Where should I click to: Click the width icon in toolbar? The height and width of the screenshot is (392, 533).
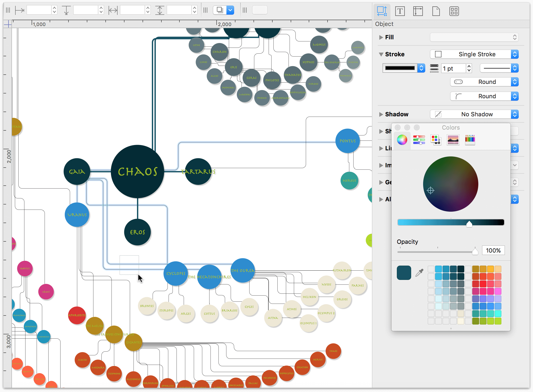click(113, 10)
